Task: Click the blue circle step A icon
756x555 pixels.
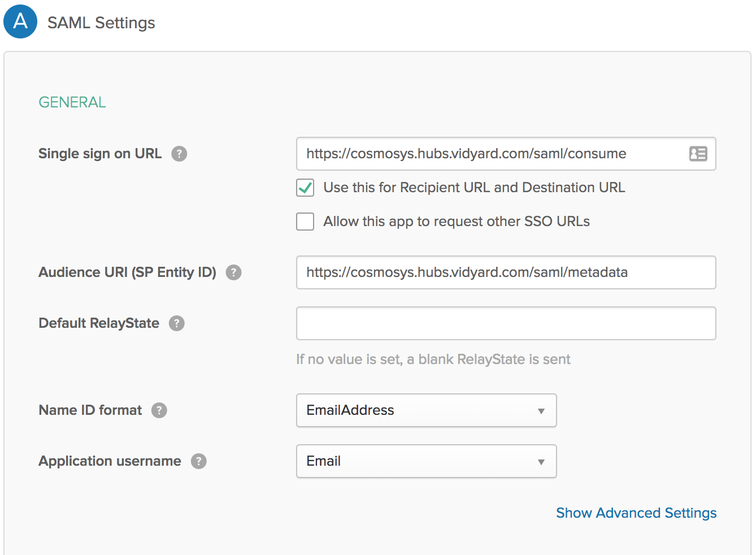Action: pos(20,21)
